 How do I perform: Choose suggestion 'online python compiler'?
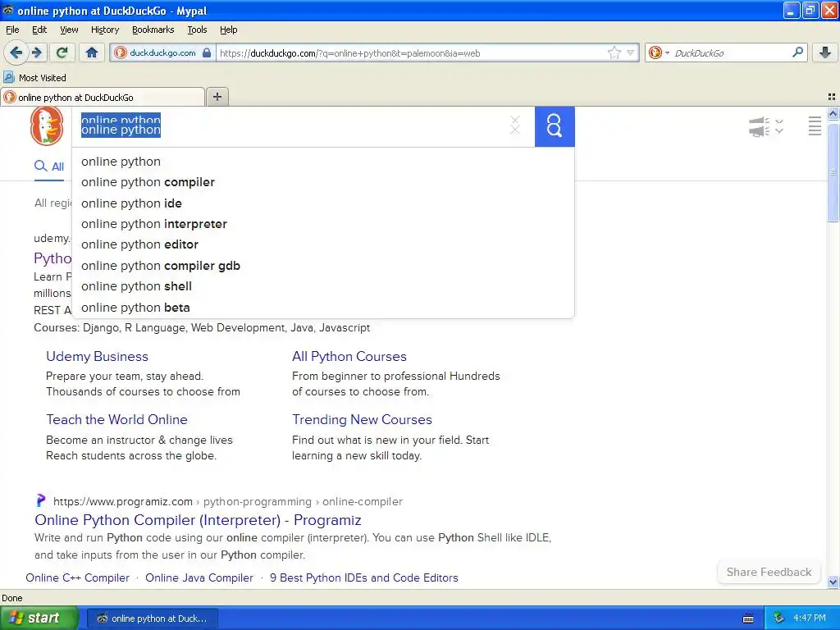pos(323,182)
